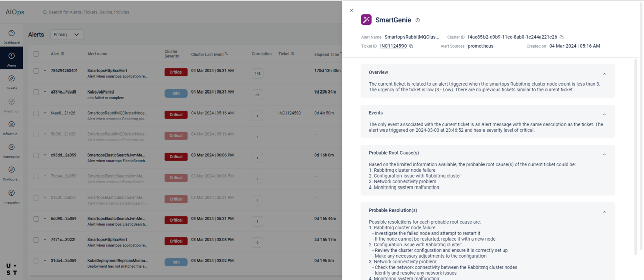The image size is (644, 280).
Task: Copy the Ticket ID INC1124590
Action: 411,46
